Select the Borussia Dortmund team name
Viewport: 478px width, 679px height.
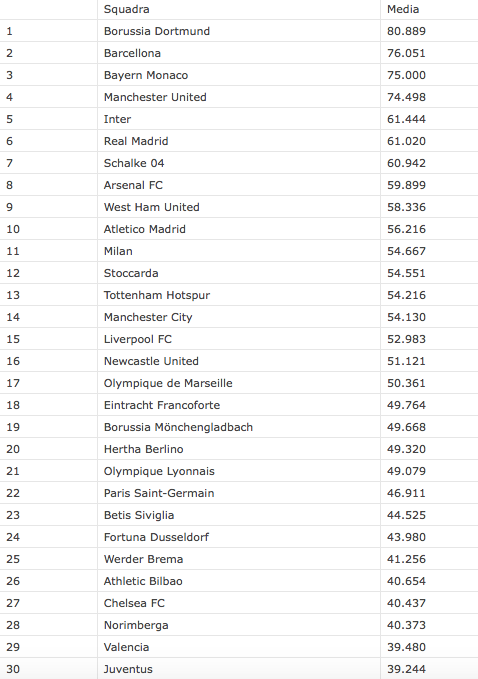click(x=157, y=31)
